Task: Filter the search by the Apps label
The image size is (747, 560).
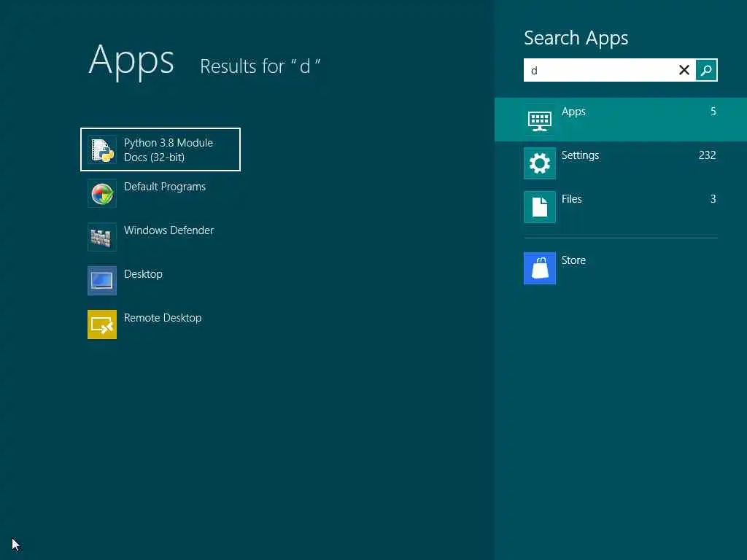Action: tap(573, 112)
